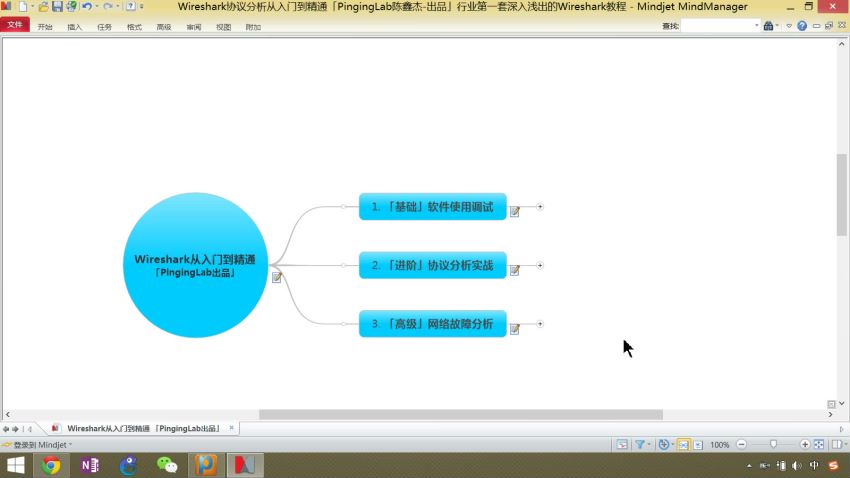Open the 文件 file menu
This screenshot has height=478, width=850.
[x=15, y=25]
